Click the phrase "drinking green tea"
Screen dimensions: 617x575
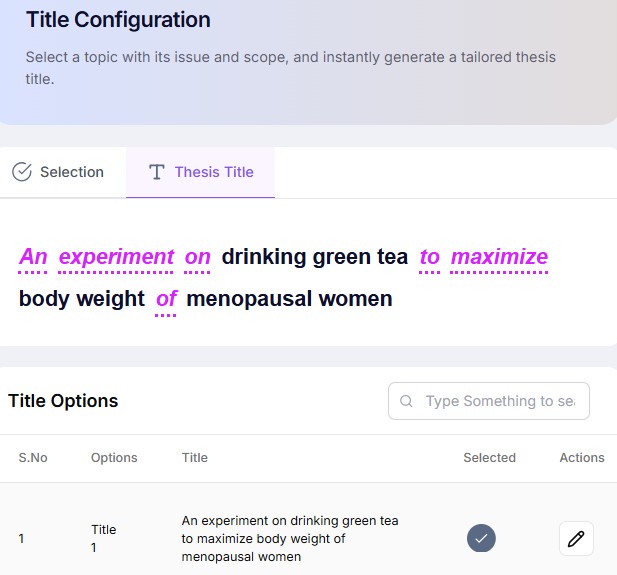[x=315, y=257]
